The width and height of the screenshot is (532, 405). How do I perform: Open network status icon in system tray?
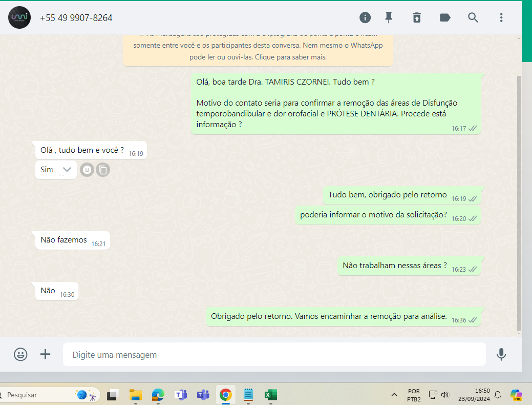(433, 395)
